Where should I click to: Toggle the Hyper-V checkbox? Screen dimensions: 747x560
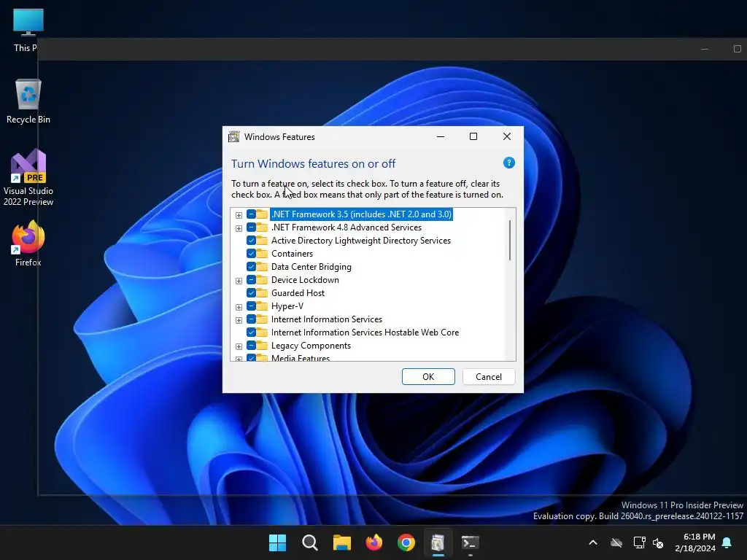pyautogui.click(x=251, y=306)
